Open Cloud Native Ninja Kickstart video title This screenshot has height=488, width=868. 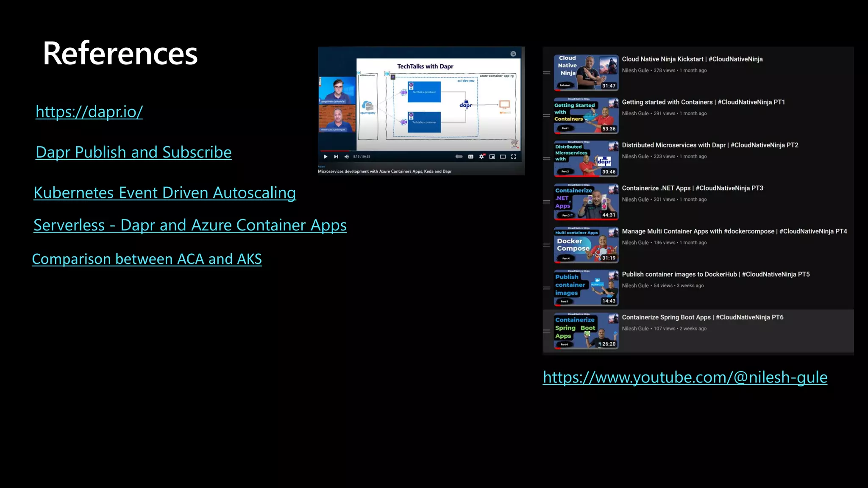[x=692, y=59]
